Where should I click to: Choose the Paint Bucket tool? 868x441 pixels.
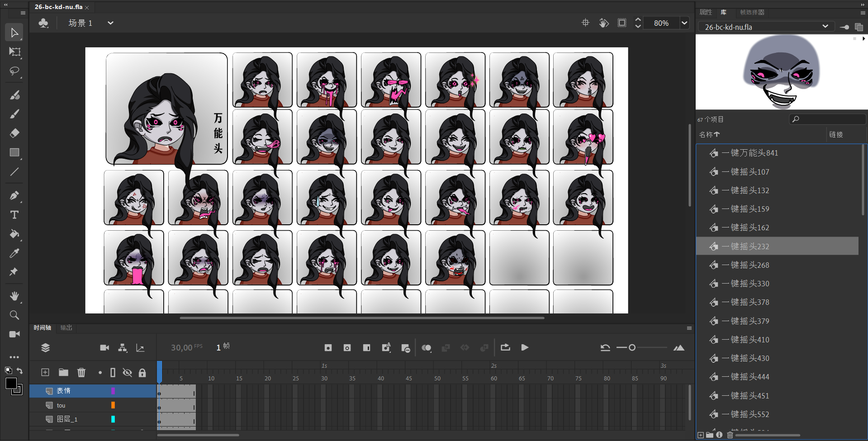14,234
